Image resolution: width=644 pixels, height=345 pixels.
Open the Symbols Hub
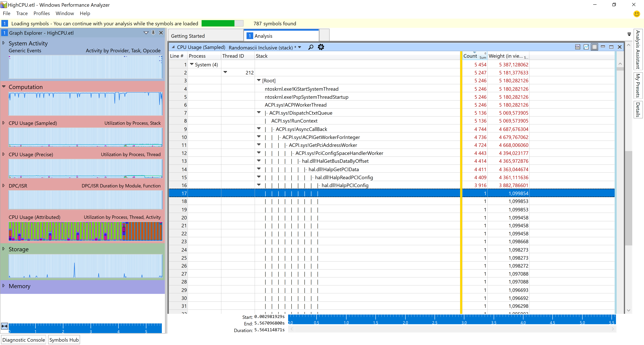coord(64,340)
